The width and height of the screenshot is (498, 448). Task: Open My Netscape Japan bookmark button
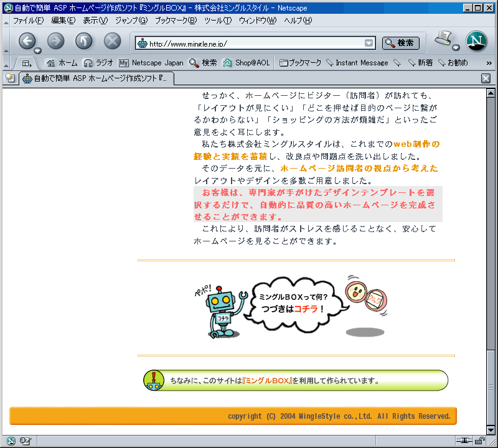click(151, 63)
